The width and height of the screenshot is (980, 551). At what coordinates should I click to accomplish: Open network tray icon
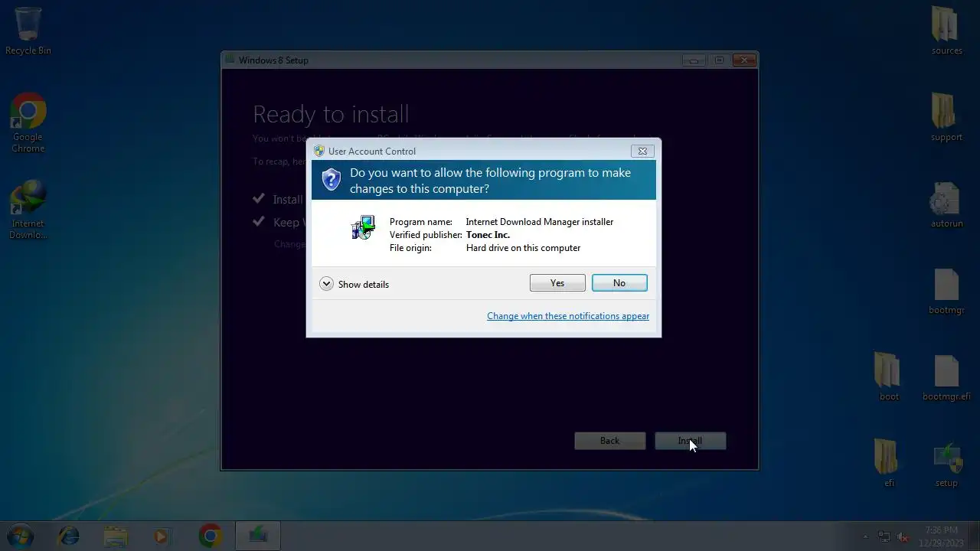pyautogui.click(x=884, y=537)
